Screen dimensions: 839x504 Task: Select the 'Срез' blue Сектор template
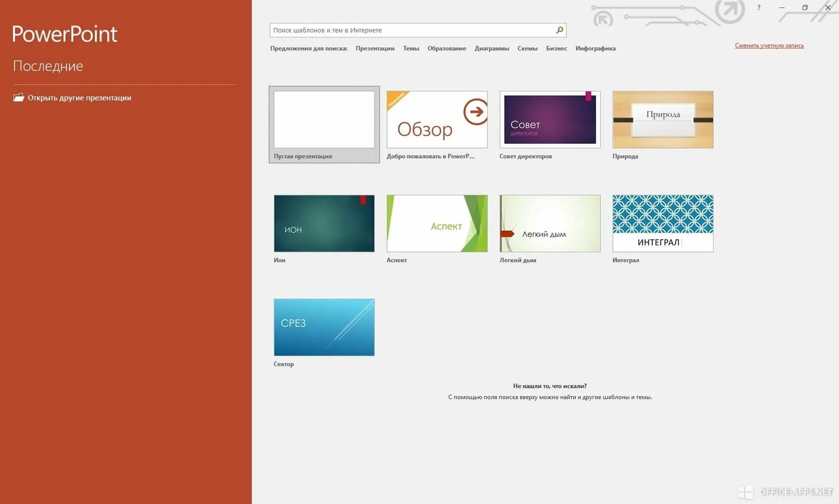324,327
